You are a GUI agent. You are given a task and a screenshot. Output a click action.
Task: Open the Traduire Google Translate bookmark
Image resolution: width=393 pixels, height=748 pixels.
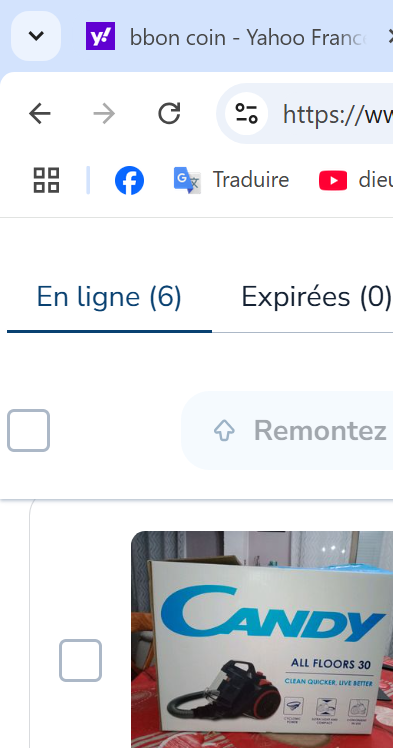point(231,180)
